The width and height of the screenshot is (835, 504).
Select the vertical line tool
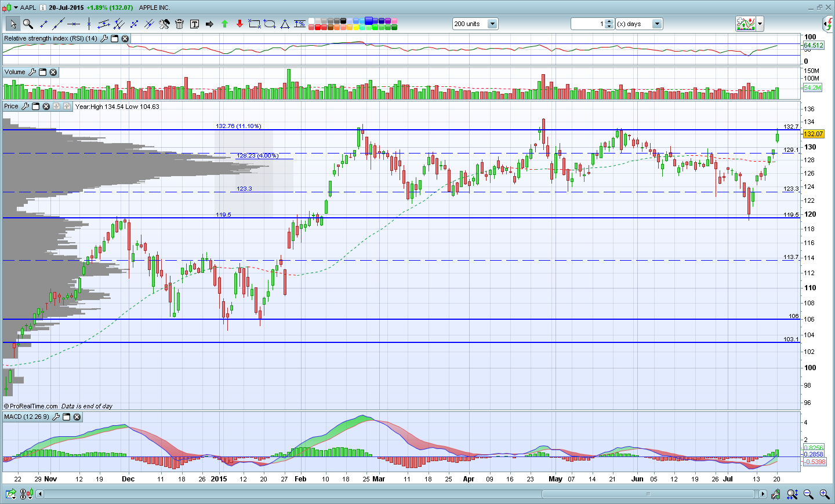(x=89, y=24)
